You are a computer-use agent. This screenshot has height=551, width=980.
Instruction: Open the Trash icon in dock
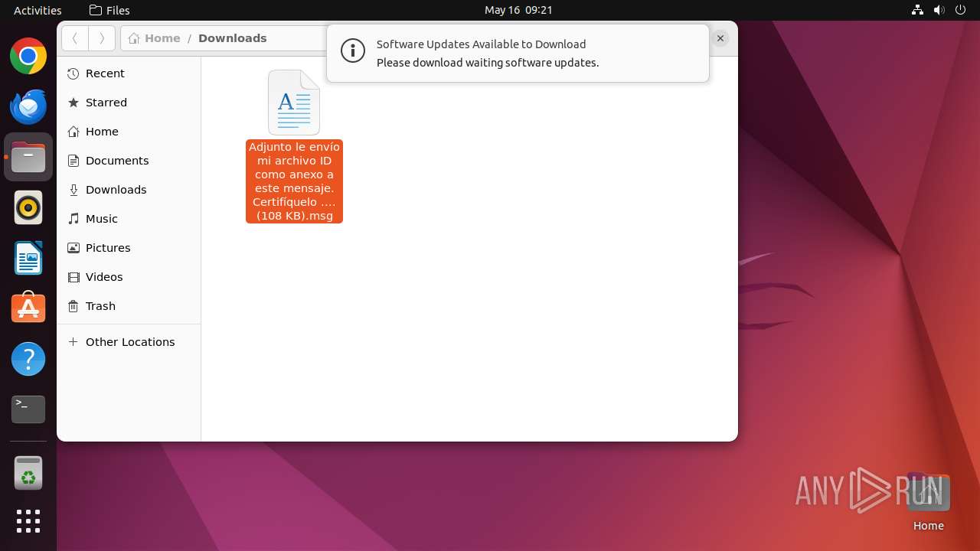click(x=28, y=472)
